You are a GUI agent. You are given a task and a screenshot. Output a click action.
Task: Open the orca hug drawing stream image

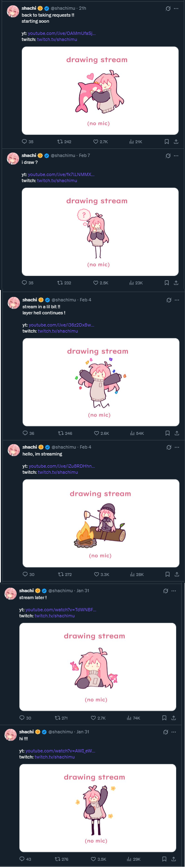(100, 90)
